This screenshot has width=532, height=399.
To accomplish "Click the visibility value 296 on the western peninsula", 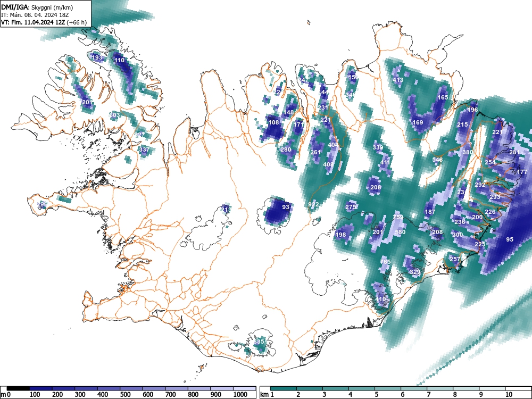I will tap(41, 204).
